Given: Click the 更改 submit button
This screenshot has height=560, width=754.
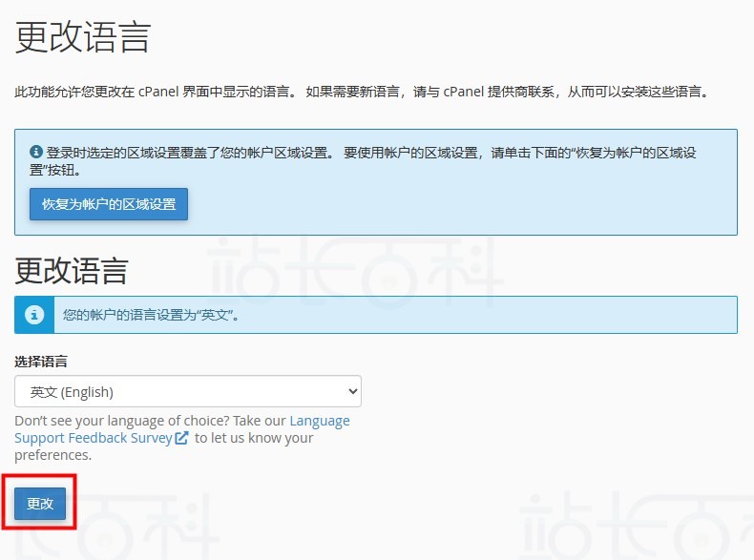Looking at the screenshot, I should click(40, 504).
